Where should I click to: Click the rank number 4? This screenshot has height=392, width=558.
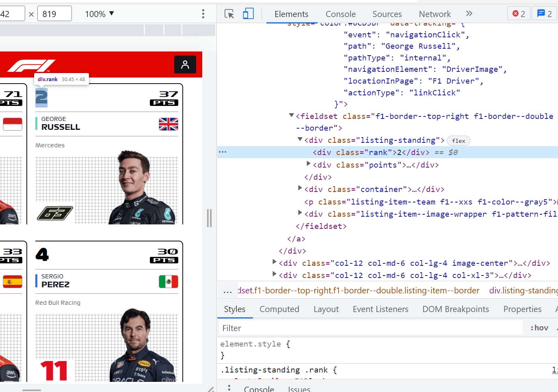coord(42,255)
